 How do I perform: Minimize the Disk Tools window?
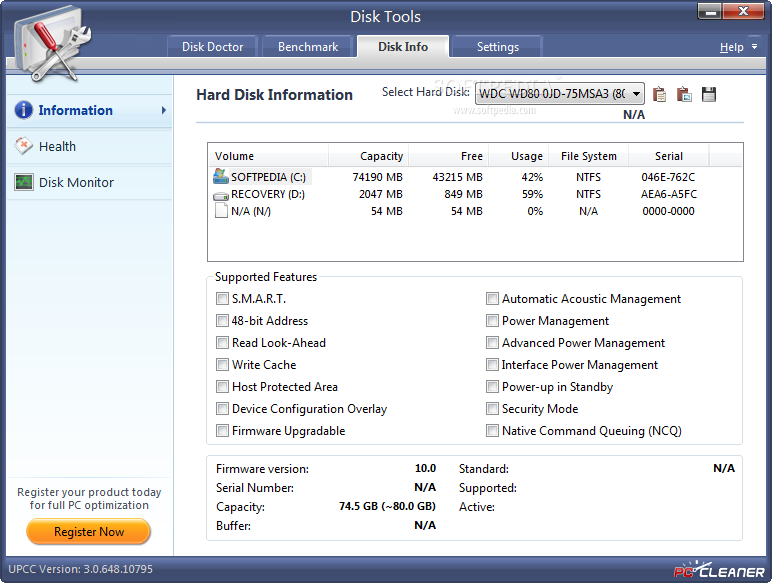point(710,11)
